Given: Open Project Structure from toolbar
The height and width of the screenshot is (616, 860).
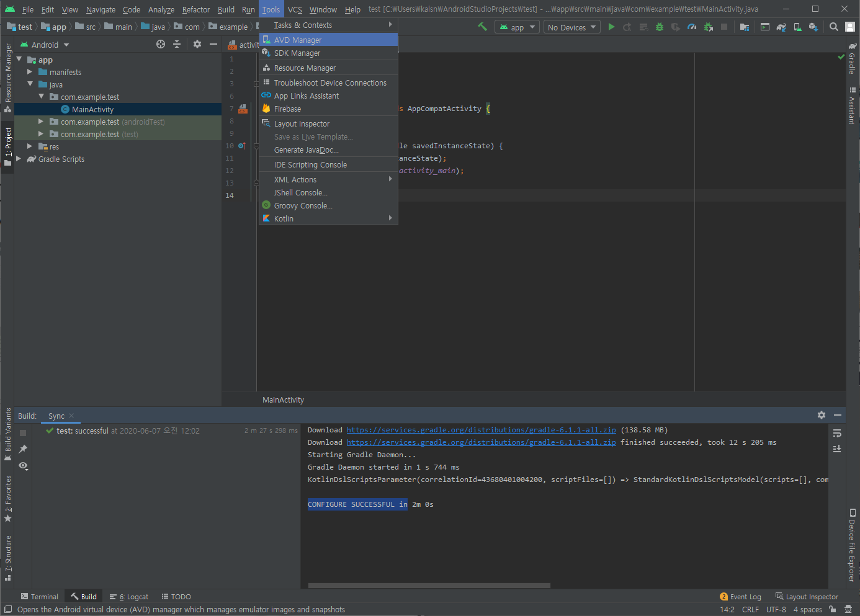Looking at the screenshot, I should coord(745,27).
